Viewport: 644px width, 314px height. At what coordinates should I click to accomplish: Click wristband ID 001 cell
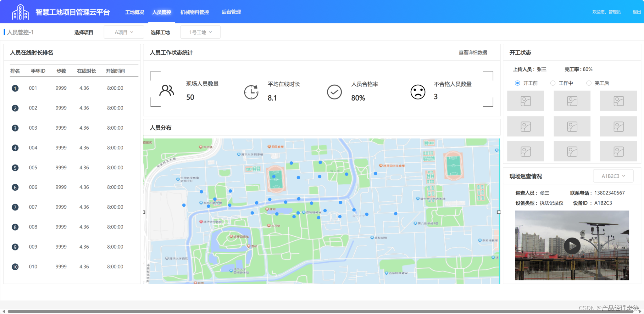pos(33,88)
